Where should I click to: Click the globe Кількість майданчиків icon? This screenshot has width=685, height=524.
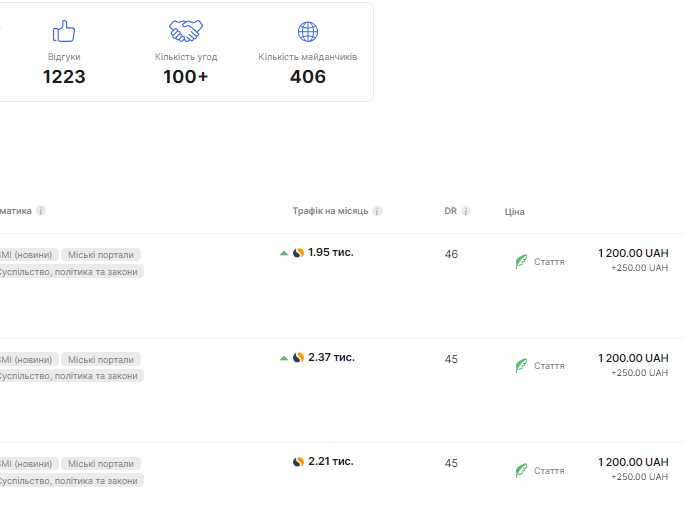click(x=308, y=31)
